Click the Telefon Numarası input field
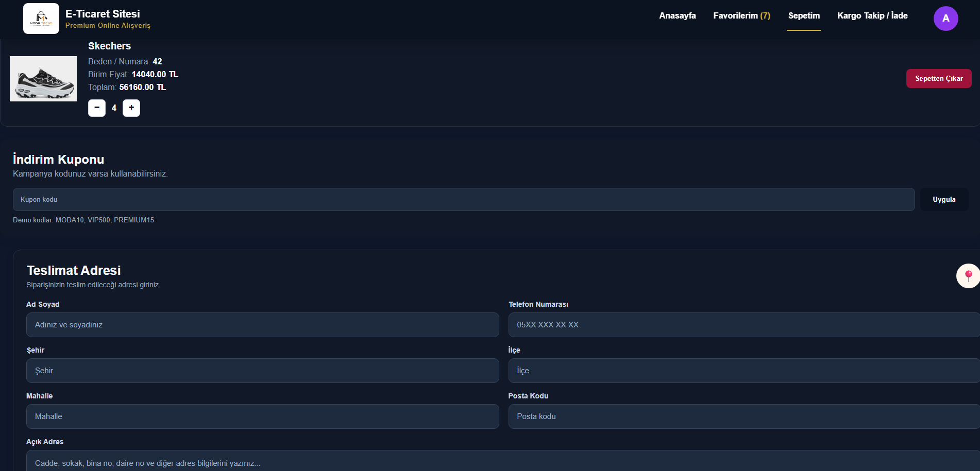The image size is (980, 471). pyautogui.click(x=744, y=325)
